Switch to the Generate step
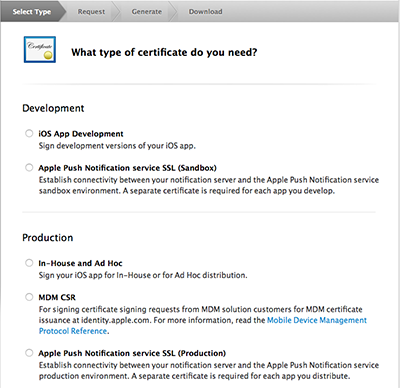Viewport: 400px width, 388px height. click(x=147, y=12)
